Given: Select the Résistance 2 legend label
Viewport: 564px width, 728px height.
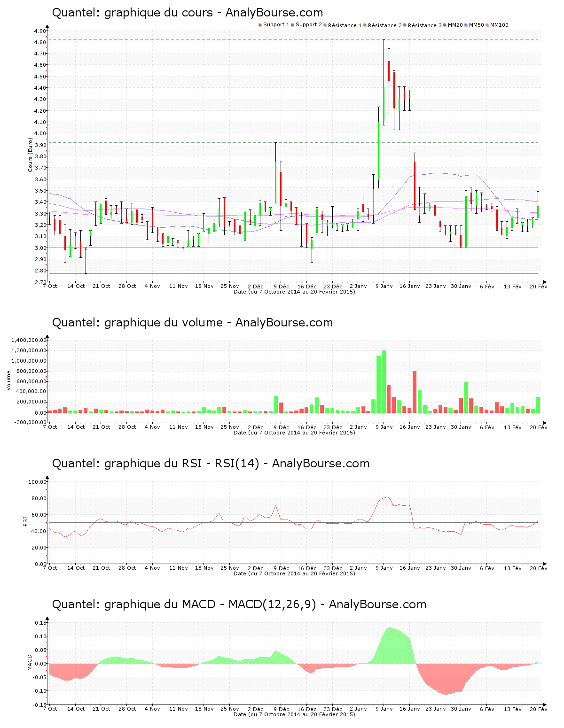Looking at the screenshot, I should (385, 25).
